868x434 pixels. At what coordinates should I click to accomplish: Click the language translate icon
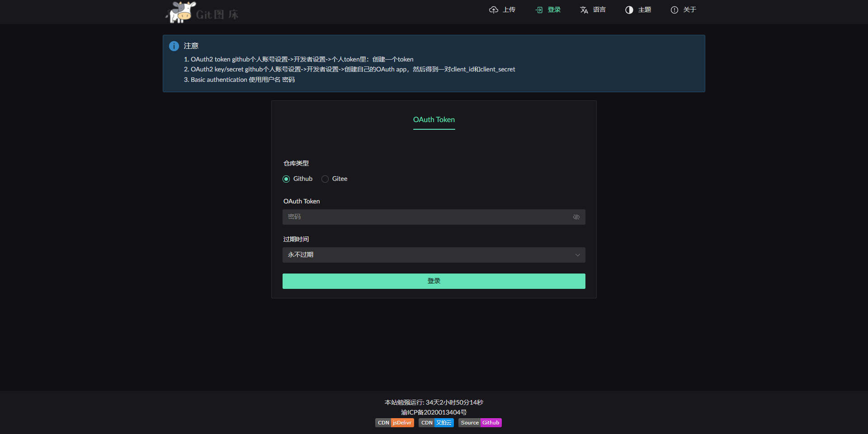point(584,10)
